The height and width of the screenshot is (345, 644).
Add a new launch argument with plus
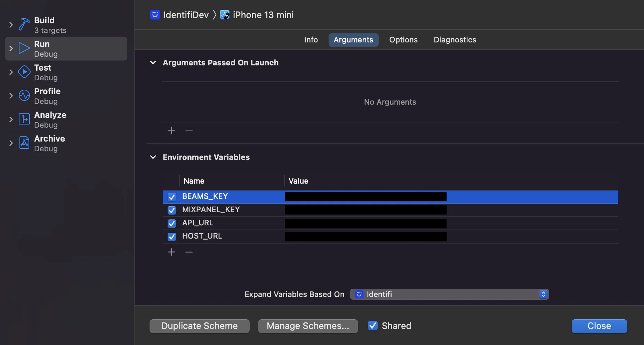(171, 130)
